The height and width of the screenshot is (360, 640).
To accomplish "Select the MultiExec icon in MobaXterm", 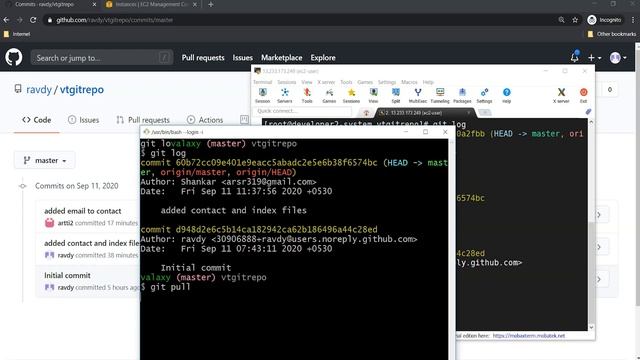I will (x=418, y=96).
